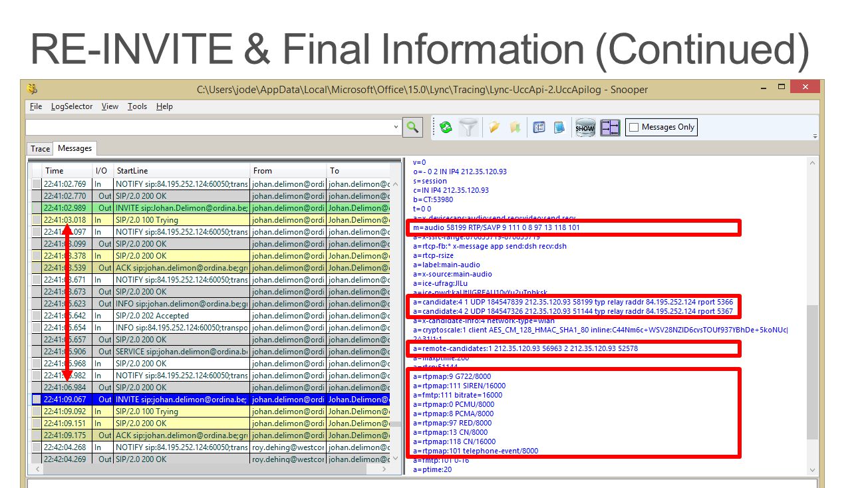Click into the search text field

click(x=208, y=127)
